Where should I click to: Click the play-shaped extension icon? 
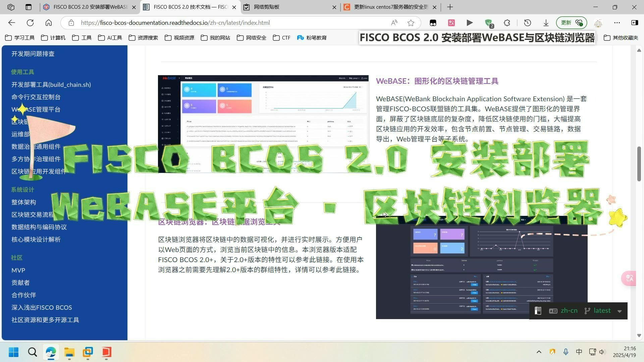470,23
